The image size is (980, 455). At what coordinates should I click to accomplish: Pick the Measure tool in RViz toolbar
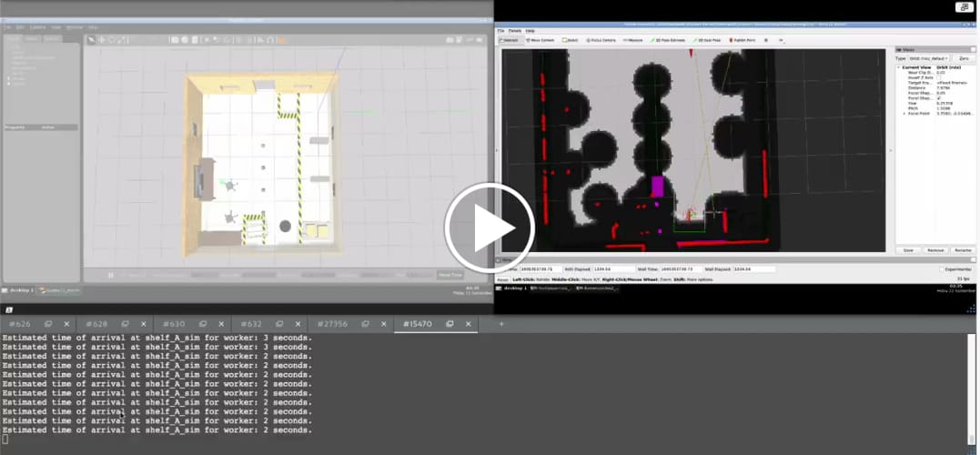[632, 40]
